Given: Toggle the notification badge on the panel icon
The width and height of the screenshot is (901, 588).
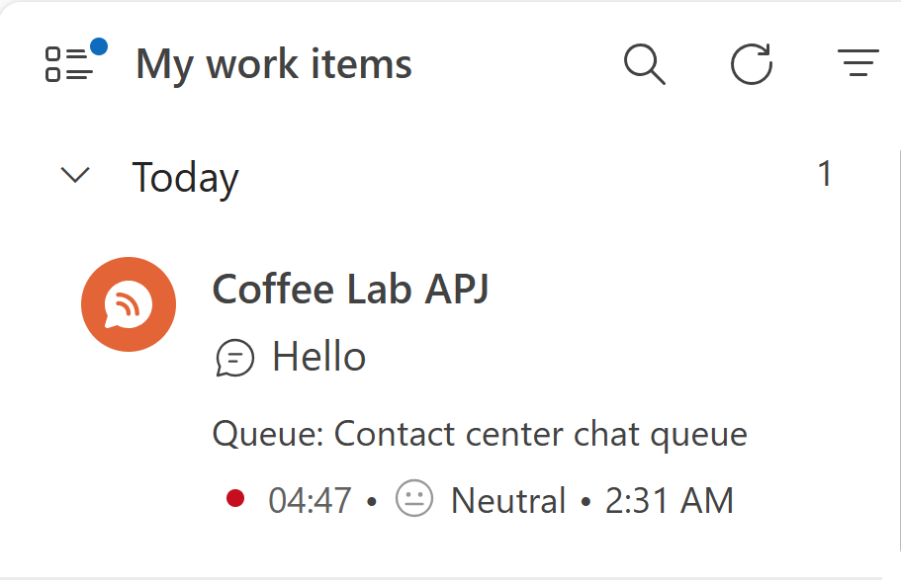Looking at the screenshot, I should tap(98, 43).
